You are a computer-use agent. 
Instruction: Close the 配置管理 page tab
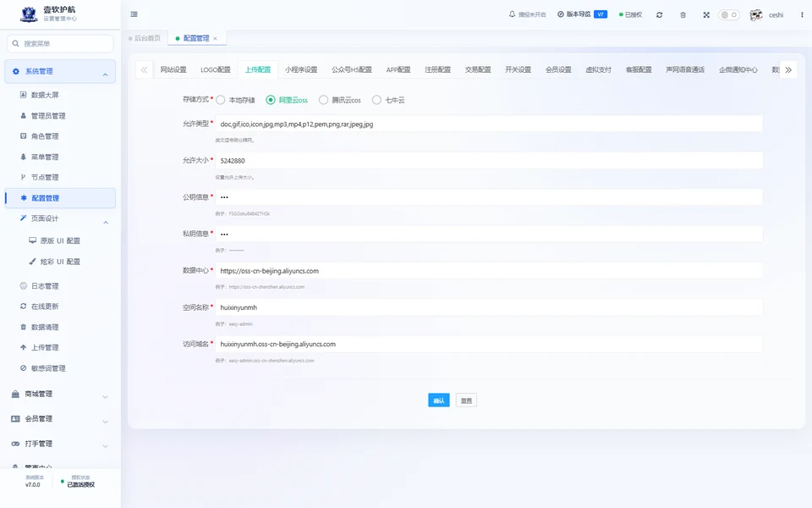click(215, 38)
